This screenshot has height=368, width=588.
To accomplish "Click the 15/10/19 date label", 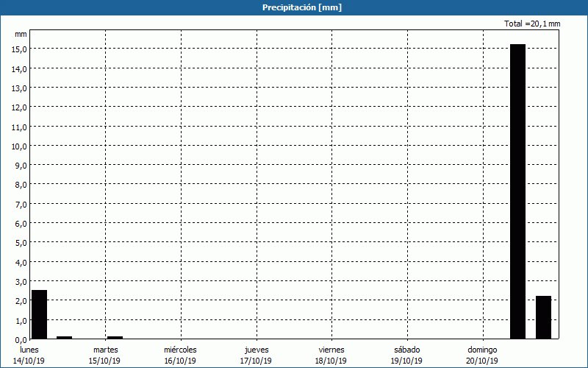I will click(x=104, y=361).
